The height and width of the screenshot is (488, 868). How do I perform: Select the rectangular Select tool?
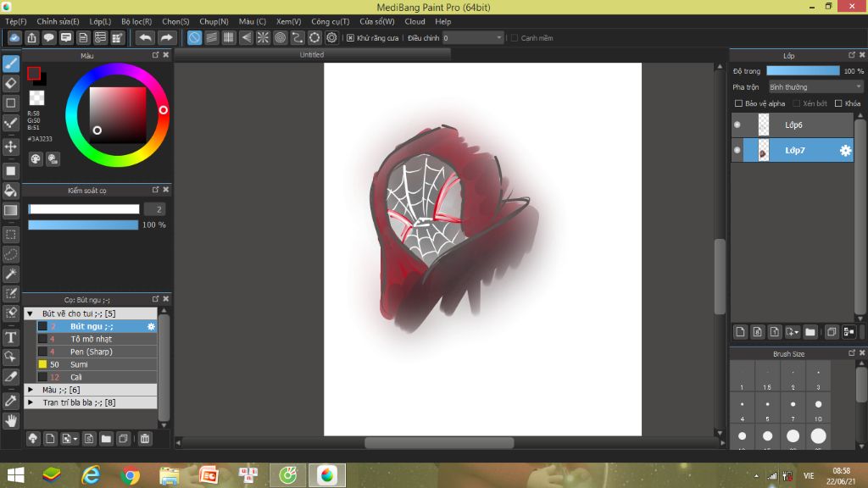pos(10,235)
